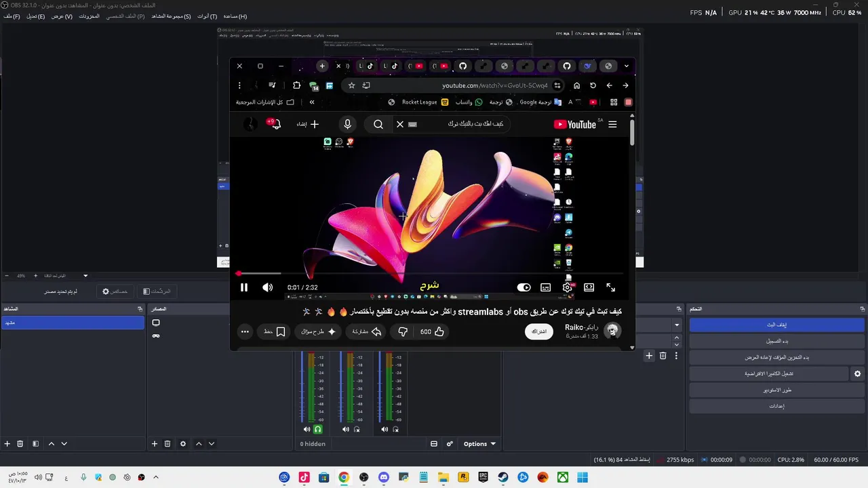
Task: Open scene filters icon in Scenes panel
Action: 35,444
